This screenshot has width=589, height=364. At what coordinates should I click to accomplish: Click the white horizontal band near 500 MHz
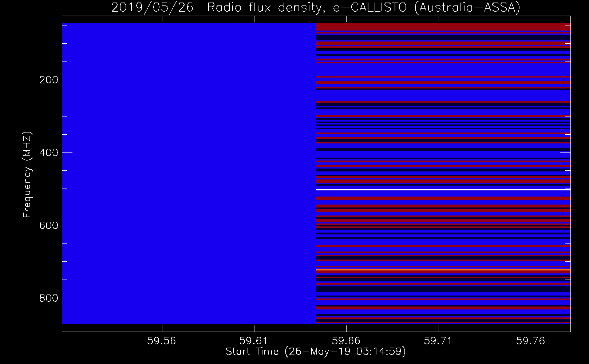click(443, 190)
